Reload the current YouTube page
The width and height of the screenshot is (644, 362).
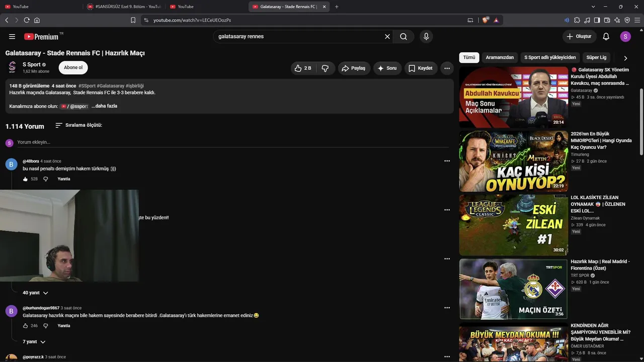point(27,20)
